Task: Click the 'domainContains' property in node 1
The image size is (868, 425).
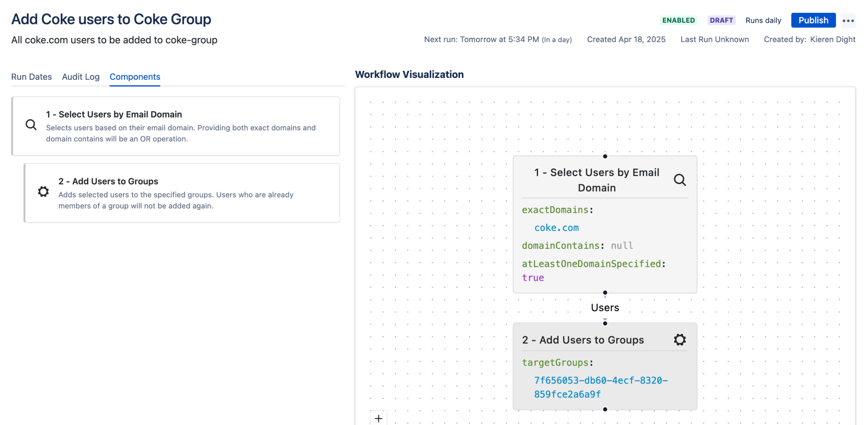Action: 560,246
